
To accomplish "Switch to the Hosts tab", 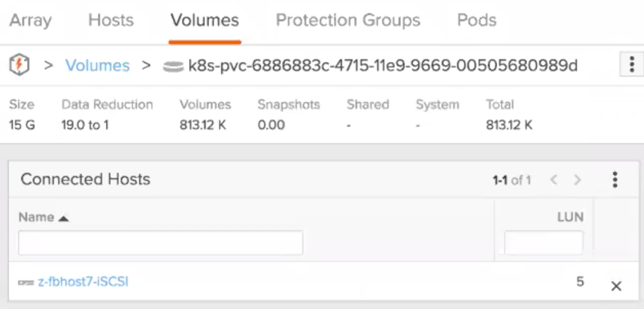I will pyautogui.click(x=111, y=20).
